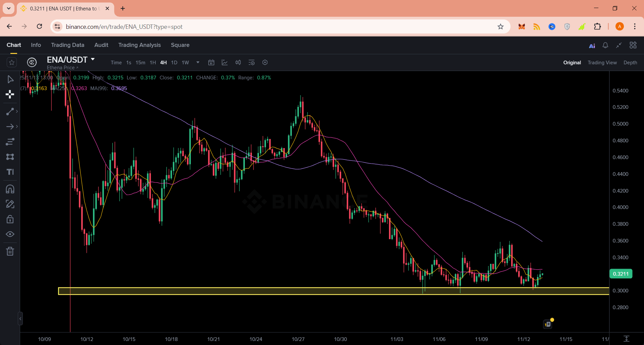Open candlestick chart type icon
Viewport: 644px width, 345px height.
(x=238, y=63)
